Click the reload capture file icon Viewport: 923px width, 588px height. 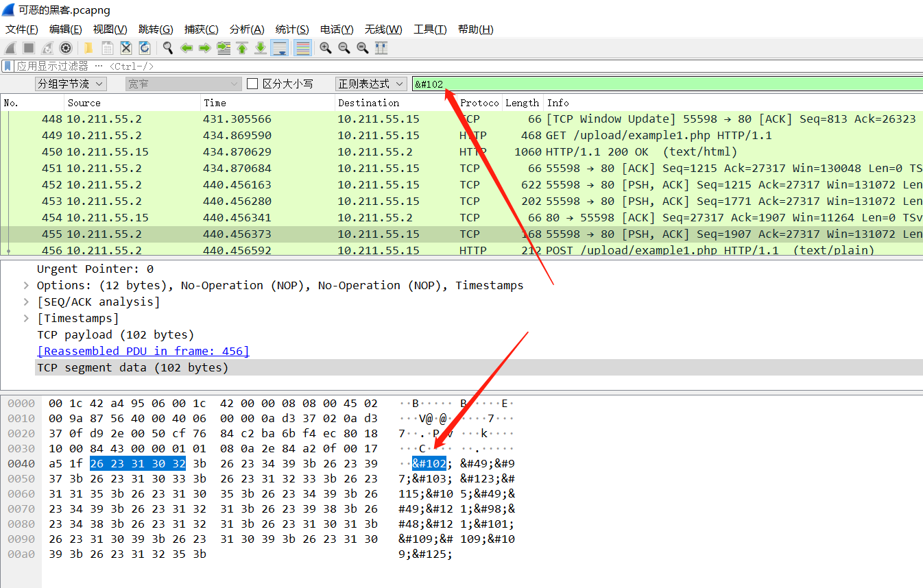pos(145,47)
